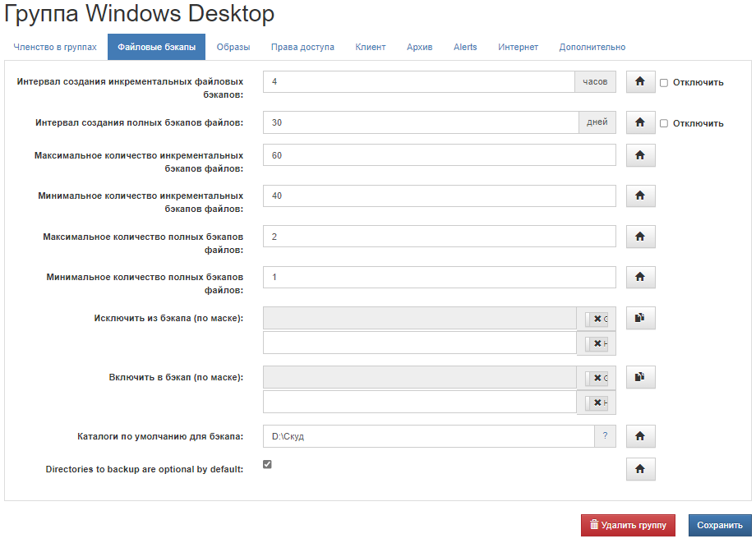
Task: Click max incremental backups field showing 60
Action: pyautogui.click(x=440, y=155)
